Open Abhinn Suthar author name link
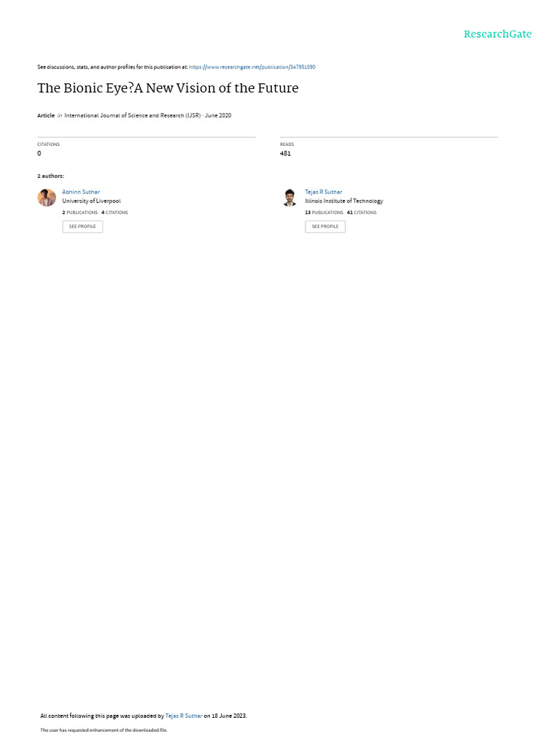Screen dimensions: 560x747 coord(81,192)
